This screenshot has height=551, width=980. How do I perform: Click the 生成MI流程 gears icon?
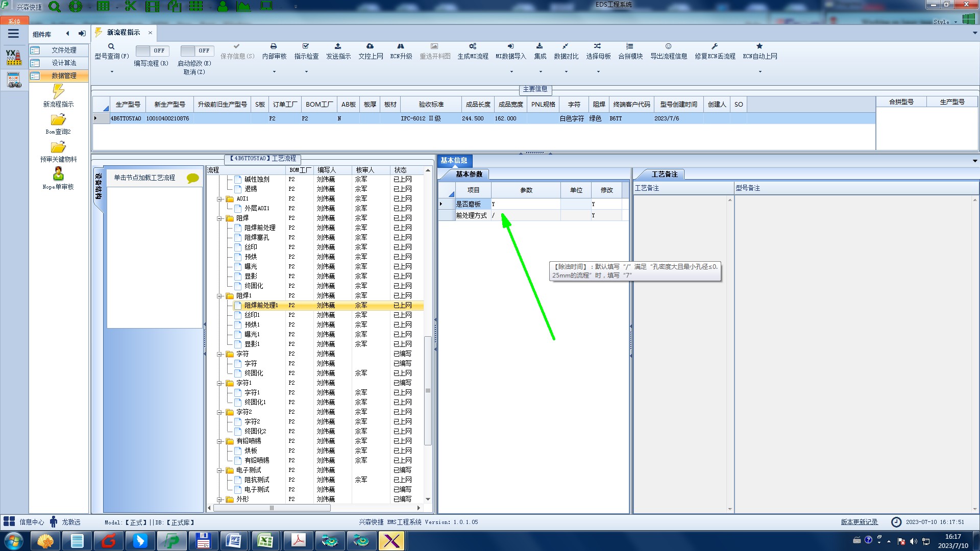pyautogui.click(x=473, y=46)
